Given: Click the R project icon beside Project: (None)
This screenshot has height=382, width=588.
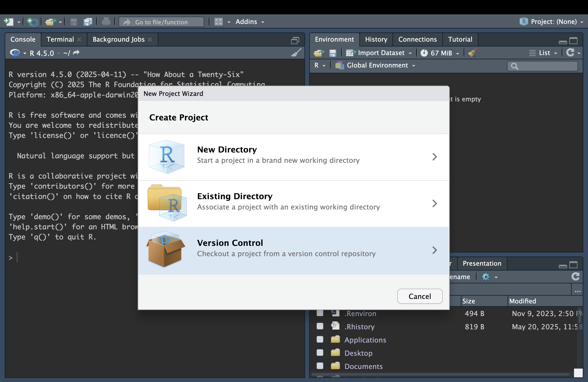Looking at the screenshot, I should tap(523, 22).
